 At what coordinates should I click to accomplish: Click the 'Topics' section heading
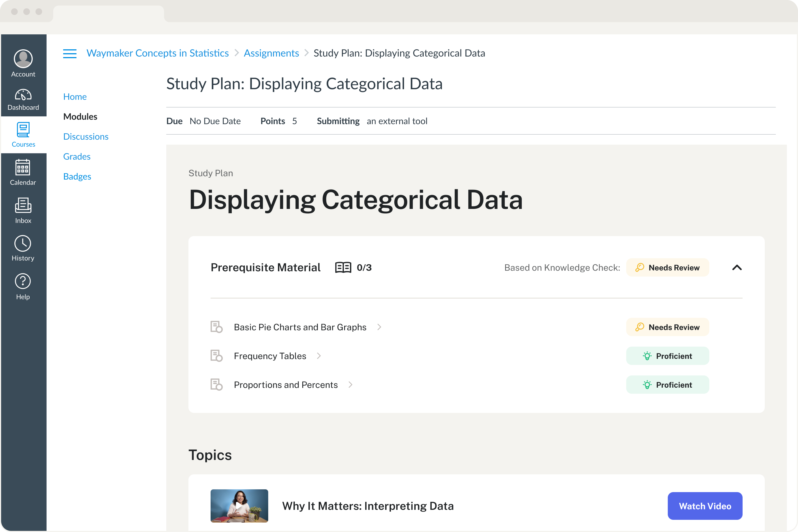[x=210, y=455]
